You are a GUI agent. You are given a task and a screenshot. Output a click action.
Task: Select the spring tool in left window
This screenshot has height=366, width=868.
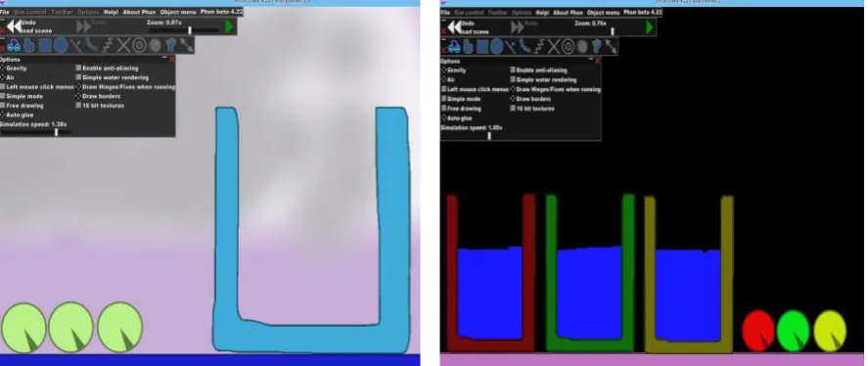pos(108,46)
